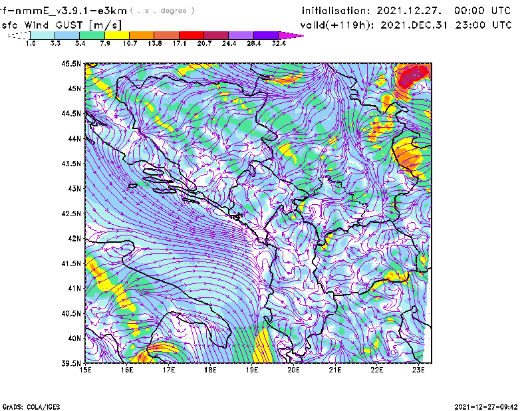
Task: Click the legend value 5.4
Action: (80, 43)
